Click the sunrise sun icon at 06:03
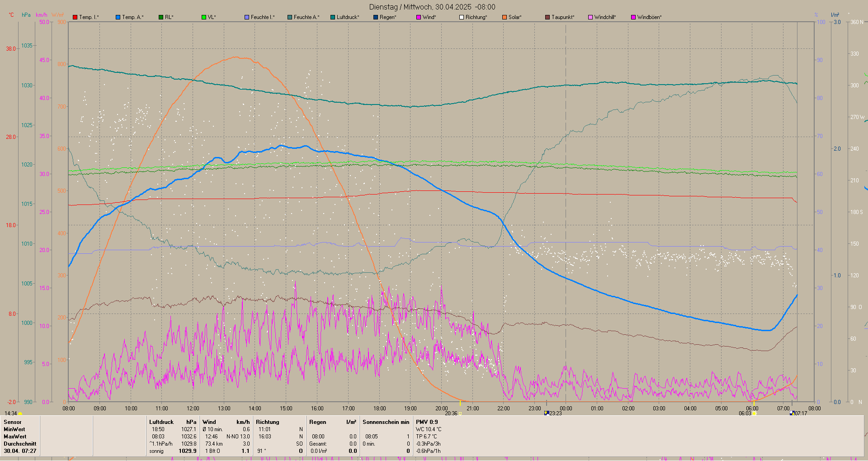 [x=754, y=413]
